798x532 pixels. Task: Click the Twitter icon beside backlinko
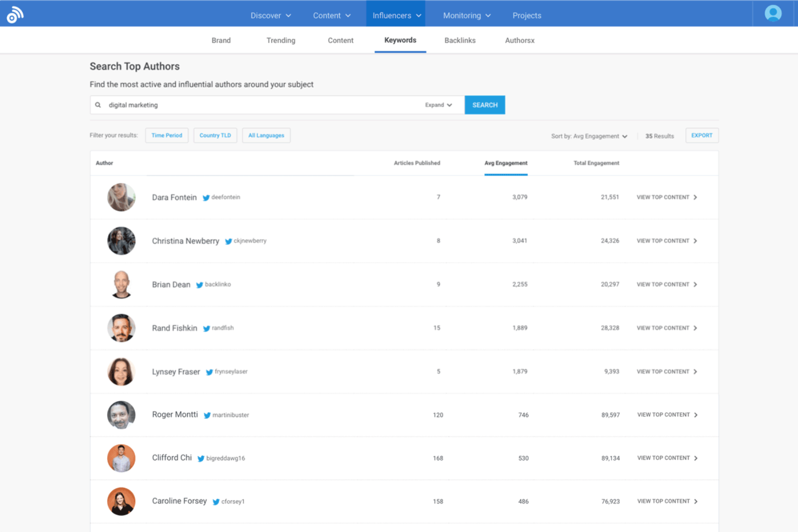pos(199,285)
